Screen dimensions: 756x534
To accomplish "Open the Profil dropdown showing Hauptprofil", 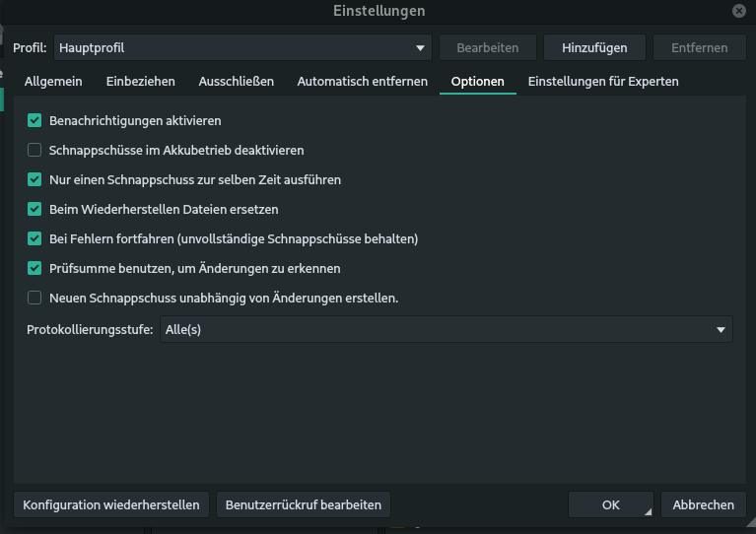I will click(242, 47).
